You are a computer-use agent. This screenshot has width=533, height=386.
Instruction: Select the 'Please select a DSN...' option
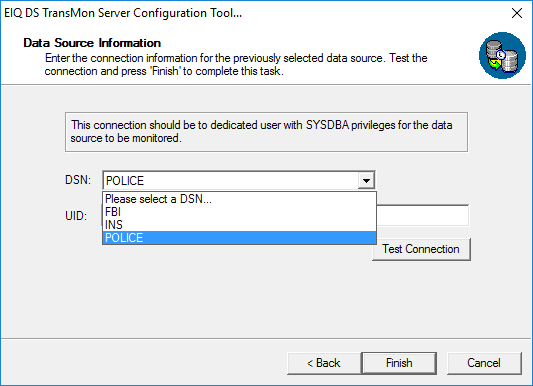click(x=239, y=199)
